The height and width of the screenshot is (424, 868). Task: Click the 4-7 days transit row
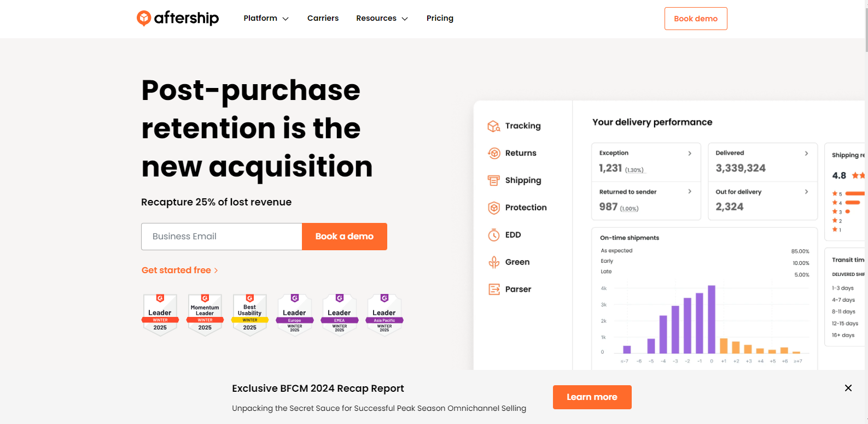(843, 300)
